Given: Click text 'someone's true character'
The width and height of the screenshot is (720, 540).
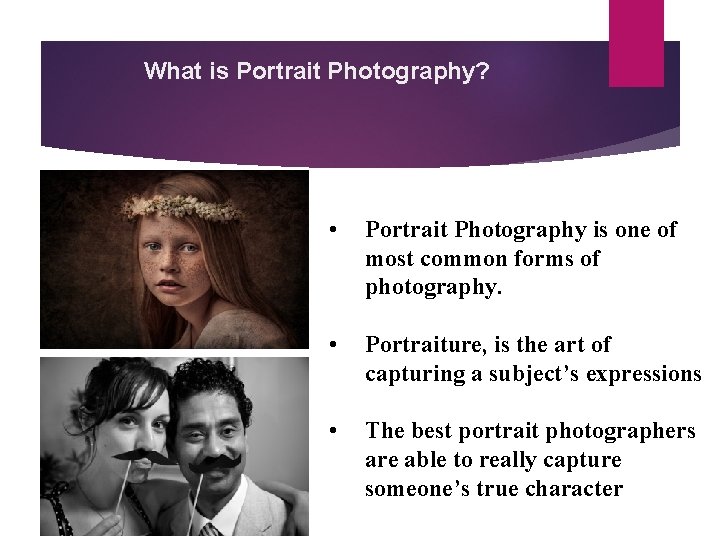Looking at the screenshot, I should tap(494, 489).
